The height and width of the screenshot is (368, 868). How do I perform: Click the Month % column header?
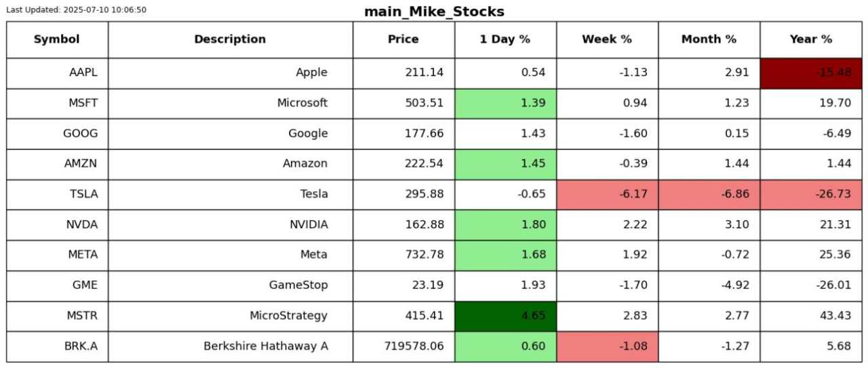point(709,39)
